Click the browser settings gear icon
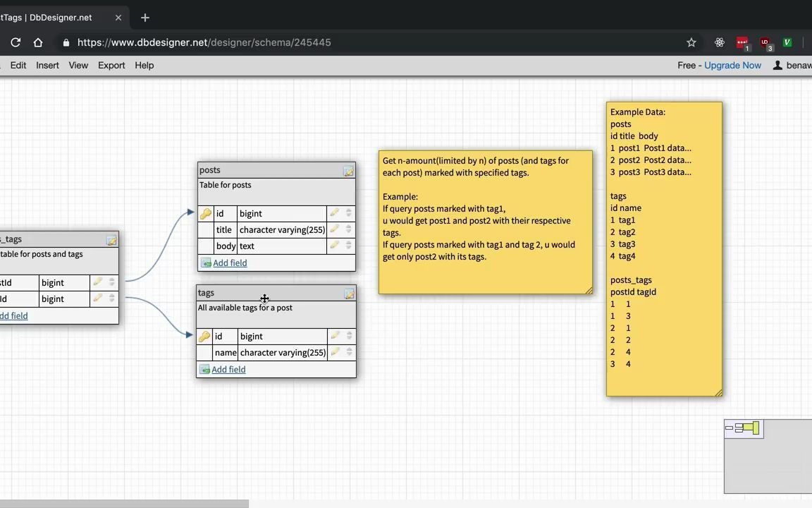This screenshot has height=508, width=812. (719, 42)
